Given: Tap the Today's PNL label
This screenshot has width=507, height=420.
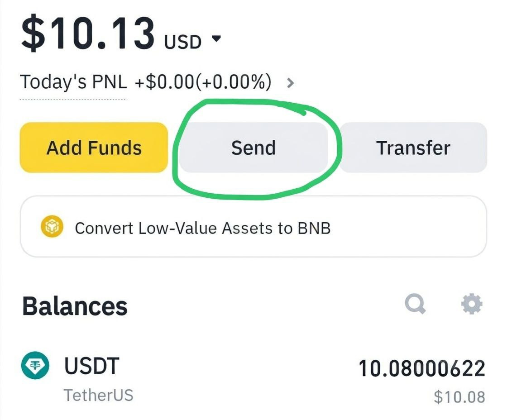Looking at the screenshot, I should pos(73,82).
